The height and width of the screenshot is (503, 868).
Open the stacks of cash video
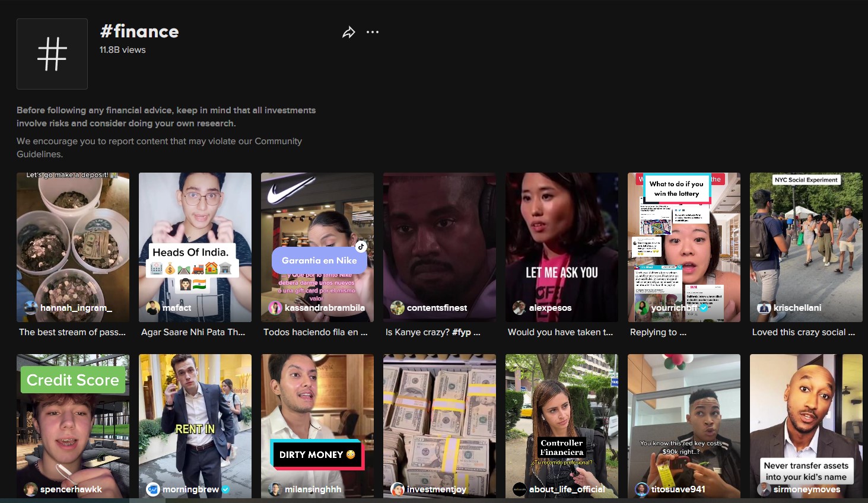tap(440, 426)
